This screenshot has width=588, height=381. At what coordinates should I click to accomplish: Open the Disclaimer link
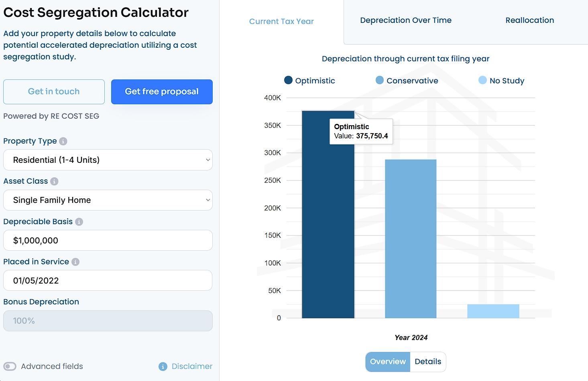192,367
